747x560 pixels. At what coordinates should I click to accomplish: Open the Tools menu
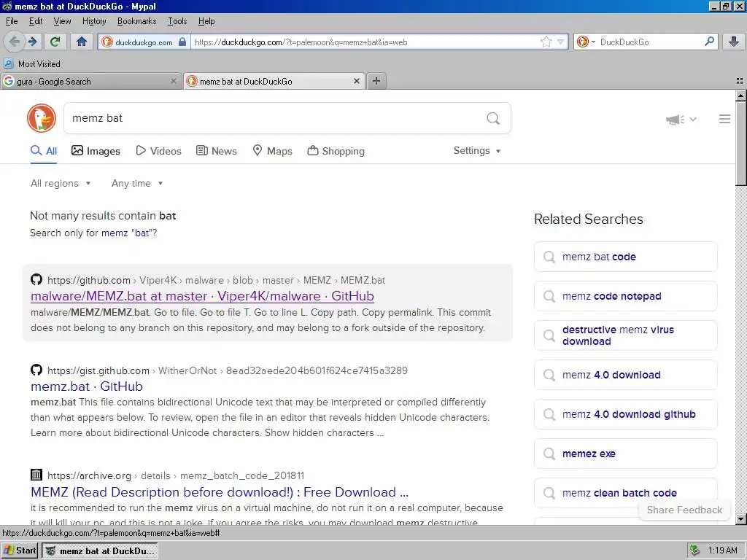click(x=177, y=21)
